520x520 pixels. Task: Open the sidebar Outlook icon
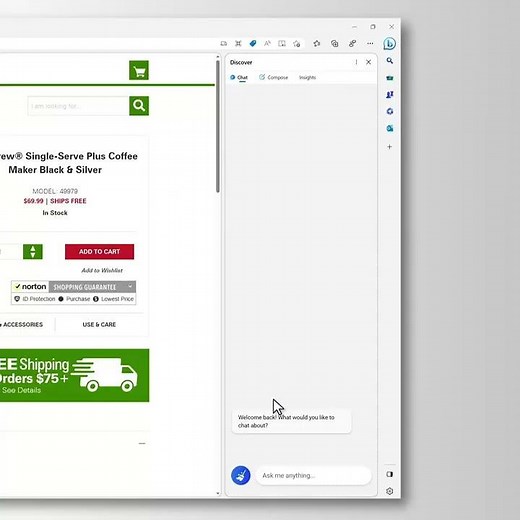[389, 128]
